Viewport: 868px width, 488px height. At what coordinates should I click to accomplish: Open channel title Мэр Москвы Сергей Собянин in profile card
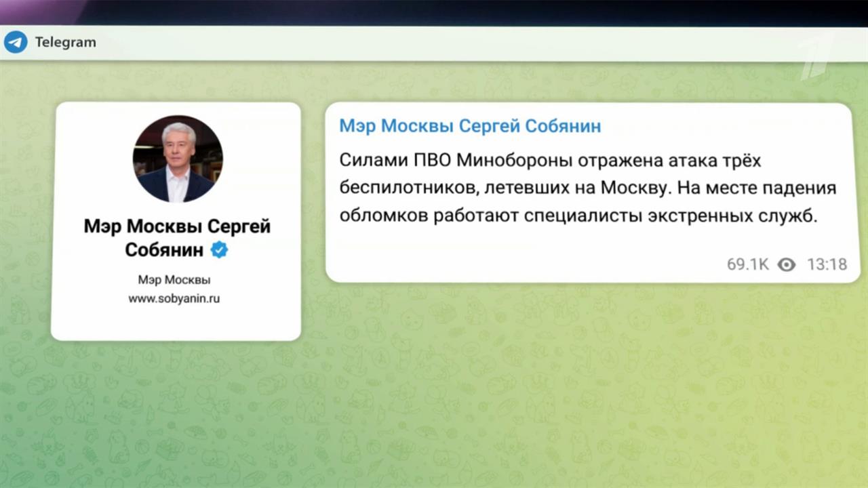(177, 238)
